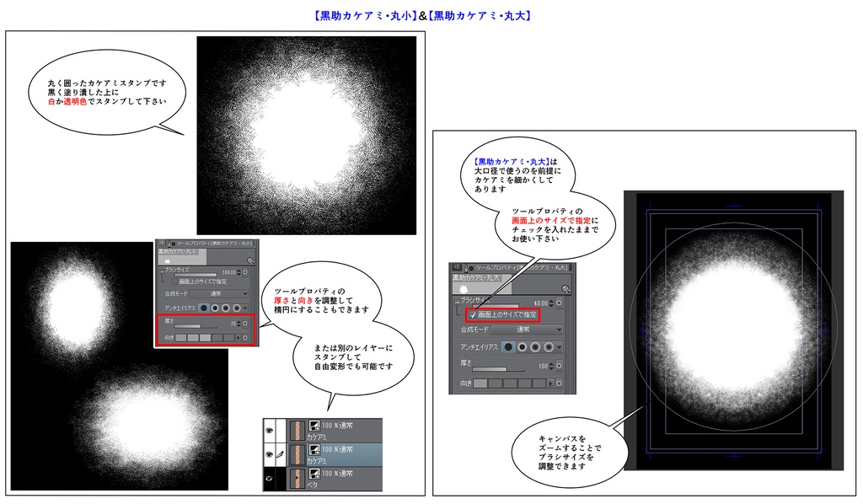The height and width of the screenshot is (504, 863).
Task: Expand anti-alias options arrow in 丸大 panel
Action: click(560, 347)
